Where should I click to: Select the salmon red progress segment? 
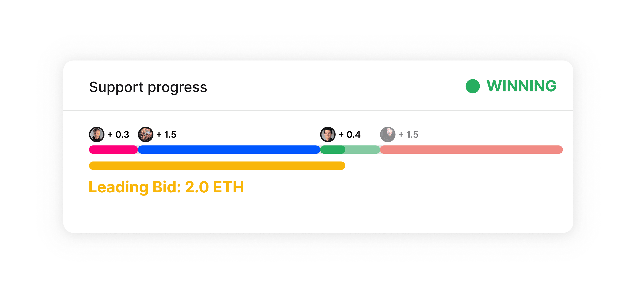(x=471, y=149)
